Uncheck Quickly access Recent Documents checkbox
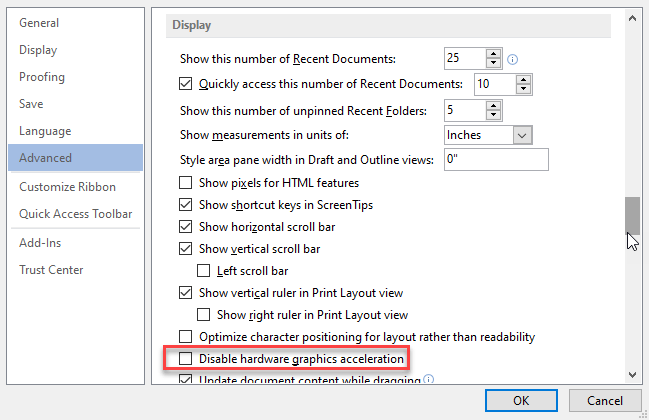Screen dimensions: 649x420 [185, 84]
